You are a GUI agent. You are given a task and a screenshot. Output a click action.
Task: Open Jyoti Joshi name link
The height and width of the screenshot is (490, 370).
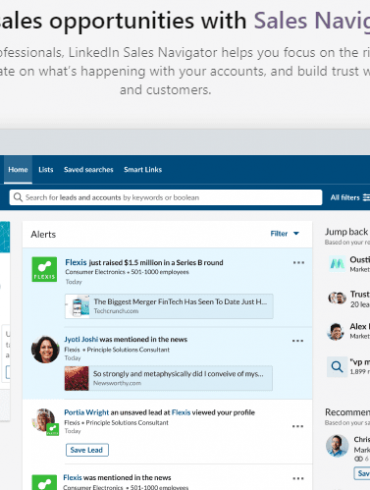click(81, 339)
